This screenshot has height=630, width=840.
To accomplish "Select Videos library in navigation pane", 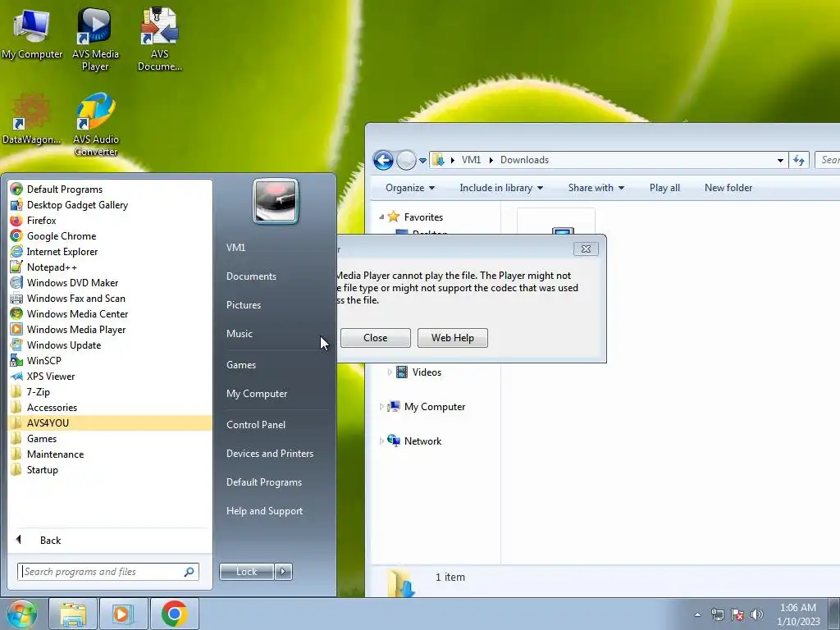I will click(x=427, y=372).
